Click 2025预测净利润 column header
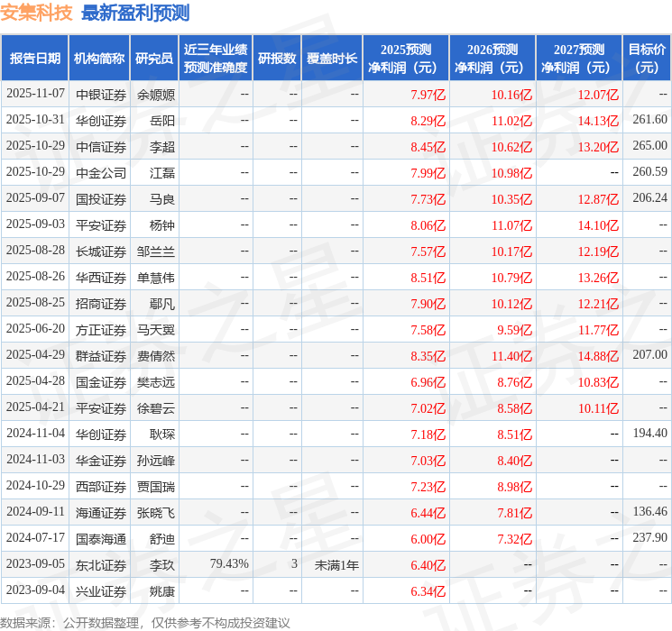This screenshot has width=672, height=631. 406,59
